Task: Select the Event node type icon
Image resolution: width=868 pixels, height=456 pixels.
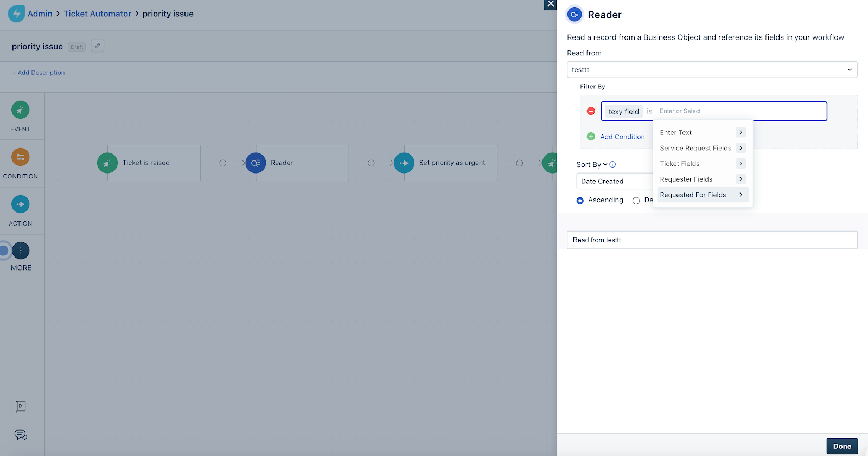Action: pyautogui.click(x=21, y=110)
